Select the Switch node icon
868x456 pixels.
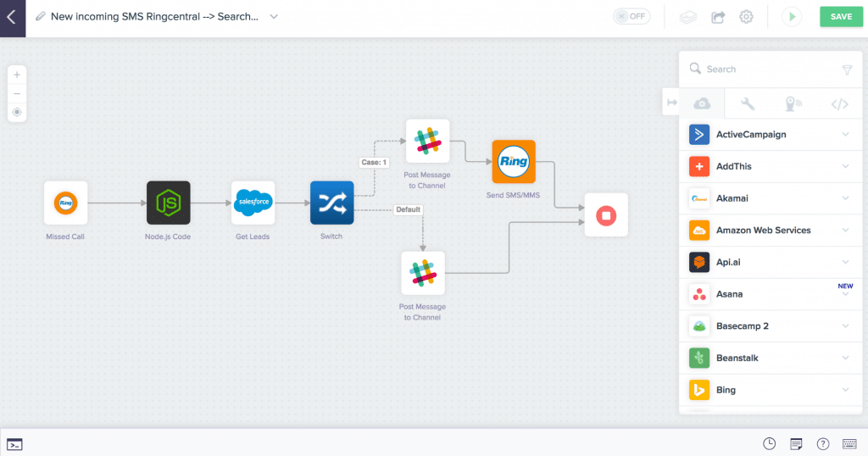click(x=331, y=203)
